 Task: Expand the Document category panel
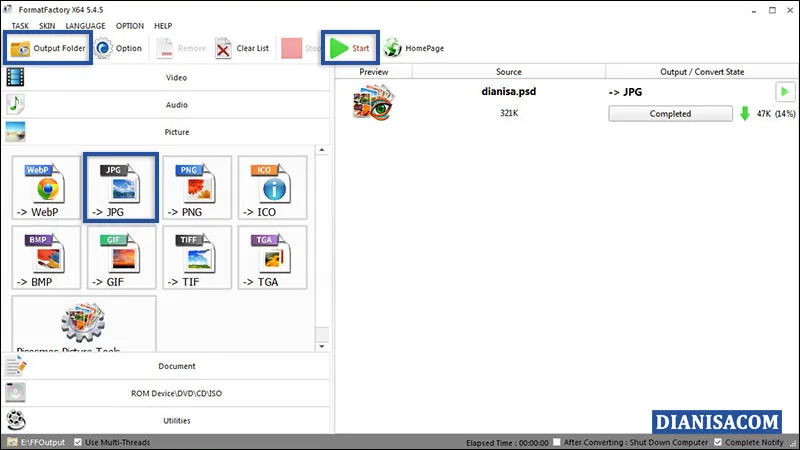tap(166, 366)
